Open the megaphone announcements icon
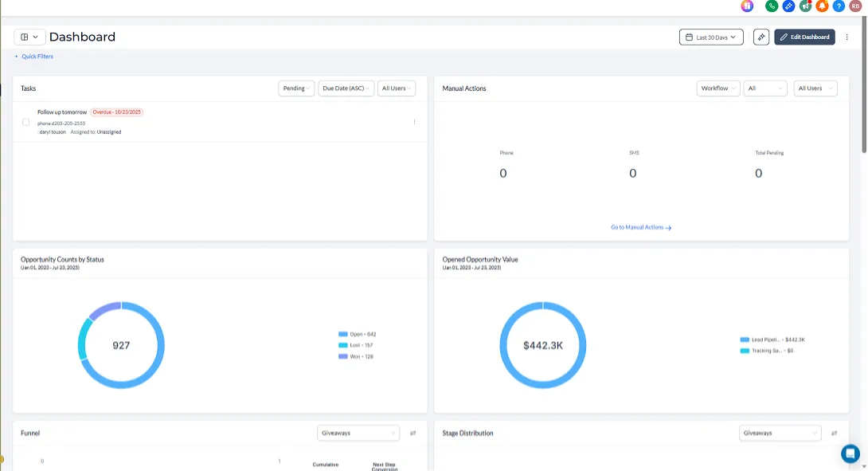This screenshot has width=868, height=471. (x=805, y=6)
